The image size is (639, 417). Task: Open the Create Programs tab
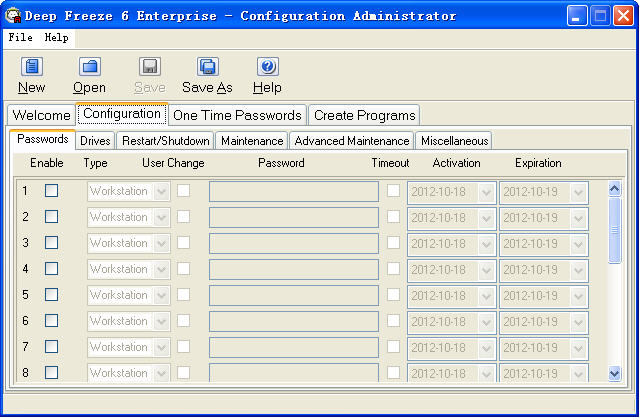point(363,115)
